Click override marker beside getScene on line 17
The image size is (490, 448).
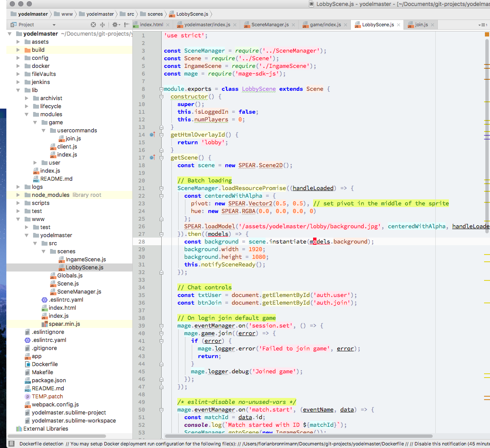152,157
